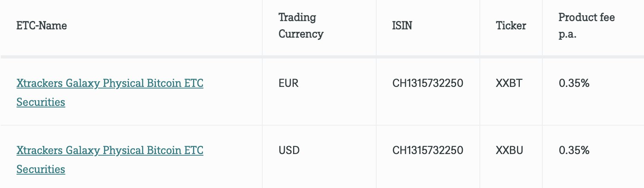Select the XXBT ticker cell
This screenshot has height=188, width=644.
click(x=509, y=83)
